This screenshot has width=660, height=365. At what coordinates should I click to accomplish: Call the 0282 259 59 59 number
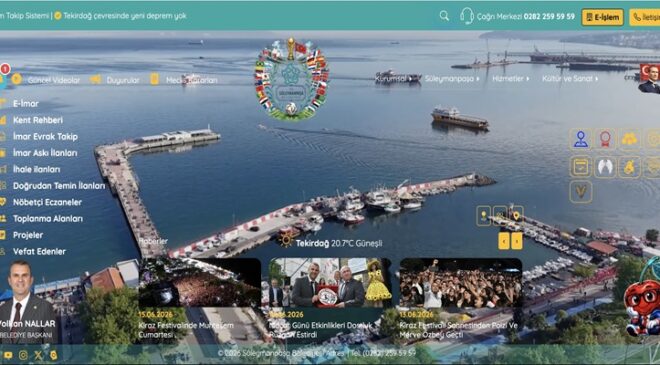[549, 16]
